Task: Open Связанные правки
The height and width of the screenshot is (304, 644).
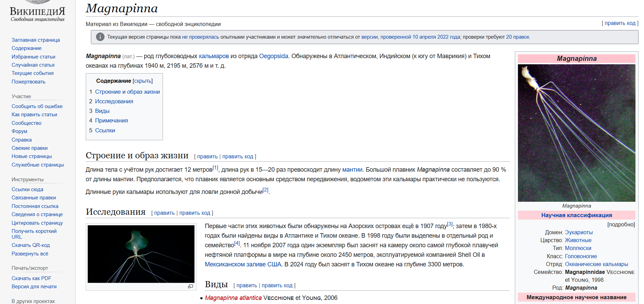Action: pos(34,198)
